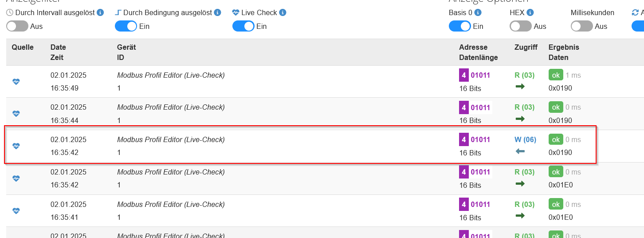Click info icon beside Basis 0
This screenshot has width=644, height=238.
(x=478, y=12)
